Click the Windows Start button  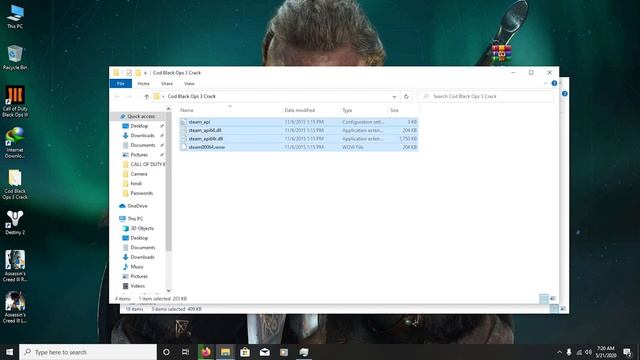[x=9, y=352]
